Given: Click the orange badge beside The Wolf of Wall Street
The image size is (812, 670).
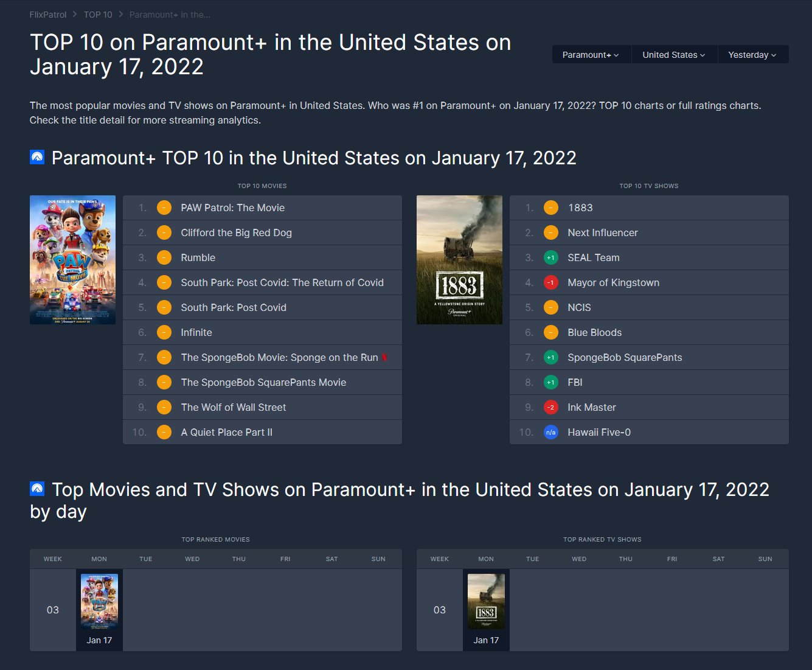Looking at the screenshot, I should pyautogui.click(x=164, y=407).
